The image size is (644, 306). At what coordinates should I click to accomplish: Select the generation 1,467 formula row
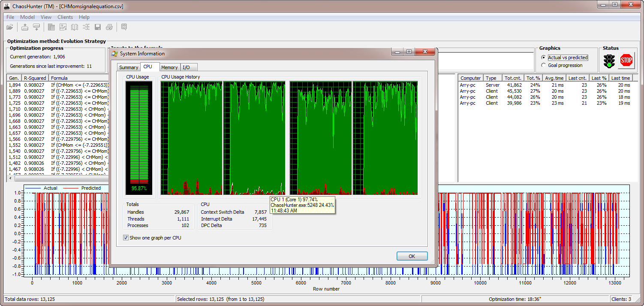pos(58,169)
